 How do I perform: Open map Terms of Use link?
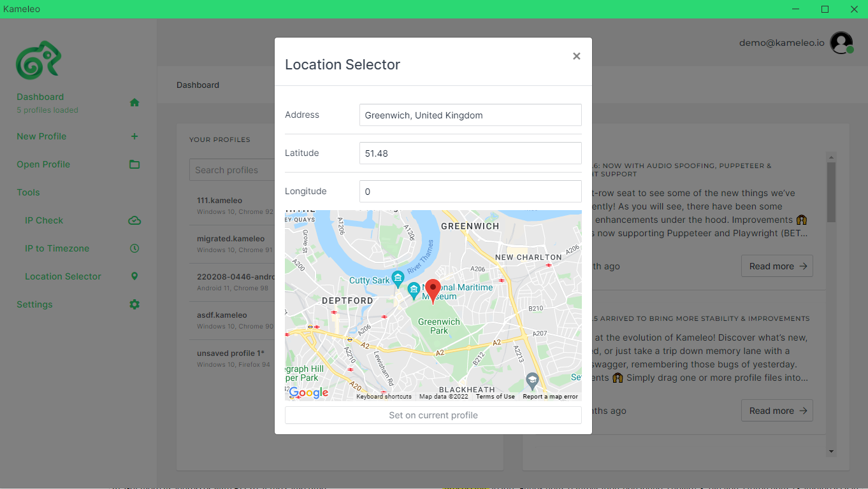coord(495,397)
